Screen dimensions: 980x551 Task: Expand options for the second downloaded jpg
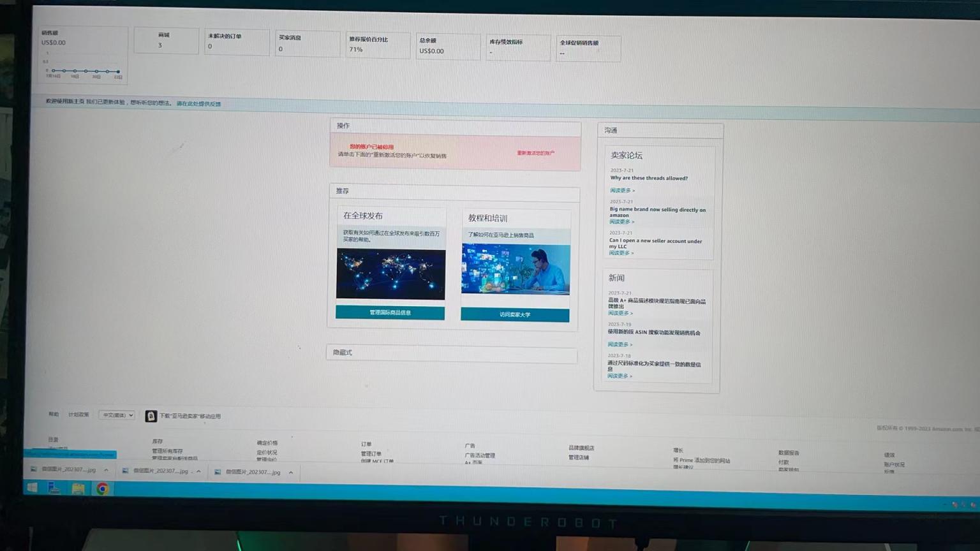pos(198,471)
